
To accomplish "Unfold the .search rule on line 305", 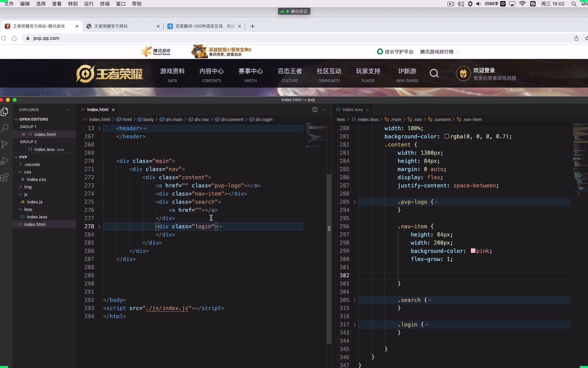I will tap(355, 300).
